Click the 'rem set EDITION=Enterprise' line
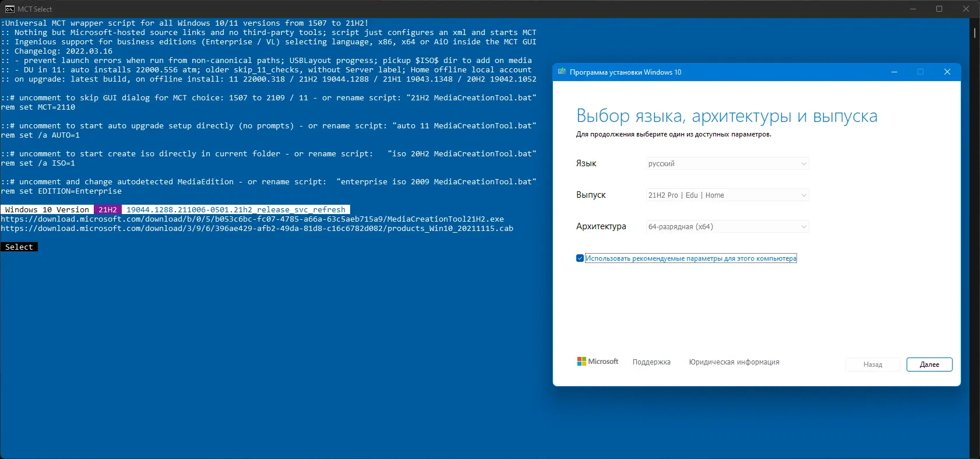 [61, 191]
